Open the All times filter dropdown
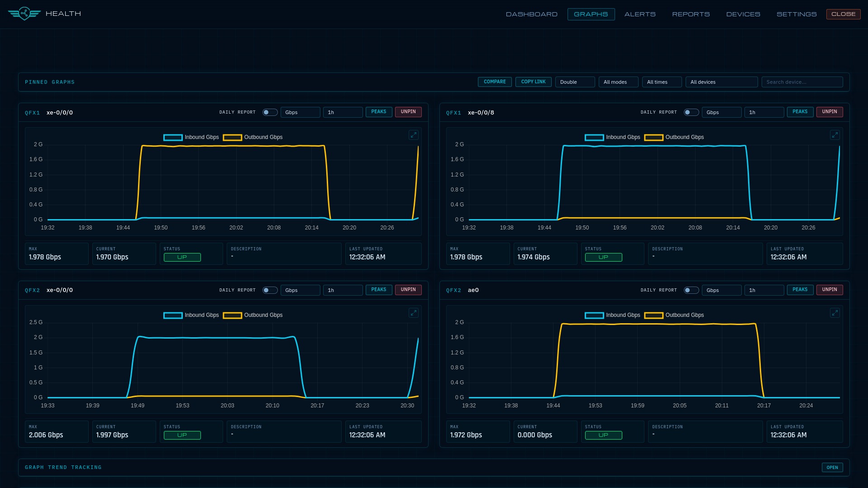The image size is (868, 488). pos(662,82)
